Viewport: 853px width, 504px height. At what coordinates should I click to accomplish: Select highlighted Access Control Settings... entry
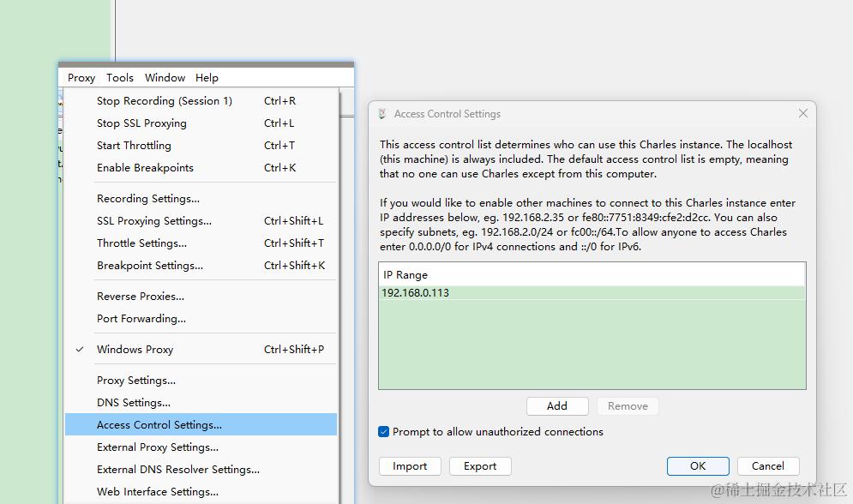click(x=201, y=424)
